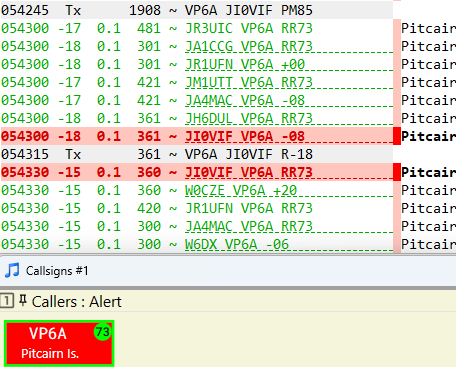Select highlighted decode JI0VIF VP6A -08
The height and width of the screenshot is (367, 456).
click(196, 136)
